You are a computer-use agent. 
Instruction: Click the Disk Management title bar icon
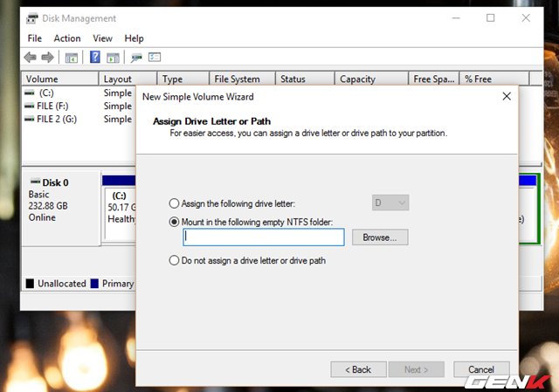pyautogui.click(x=32, y=17)
